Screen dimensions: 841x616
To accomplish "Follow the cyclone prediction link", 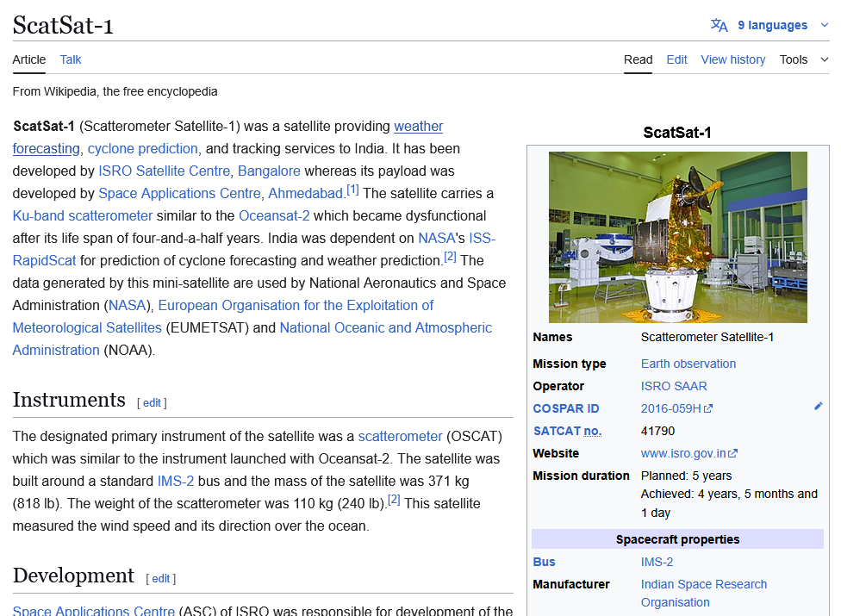I will click(143, 148).
